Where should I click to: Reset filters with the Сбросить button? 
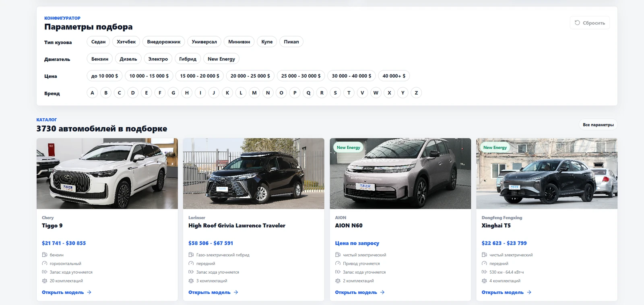(590, 23)
